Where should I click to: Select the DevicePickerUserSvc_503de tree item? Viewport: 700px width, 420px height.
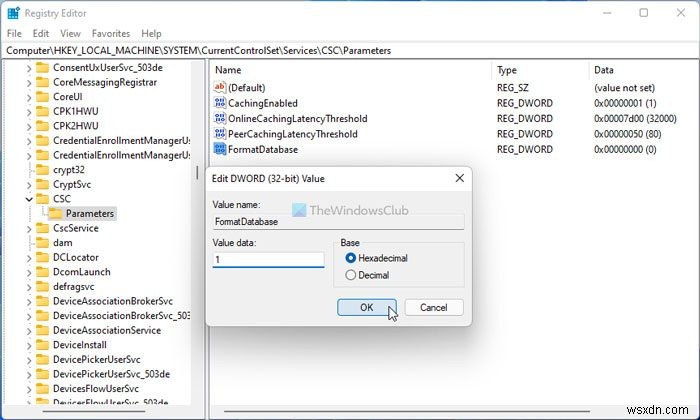click(x=111, y=374)
